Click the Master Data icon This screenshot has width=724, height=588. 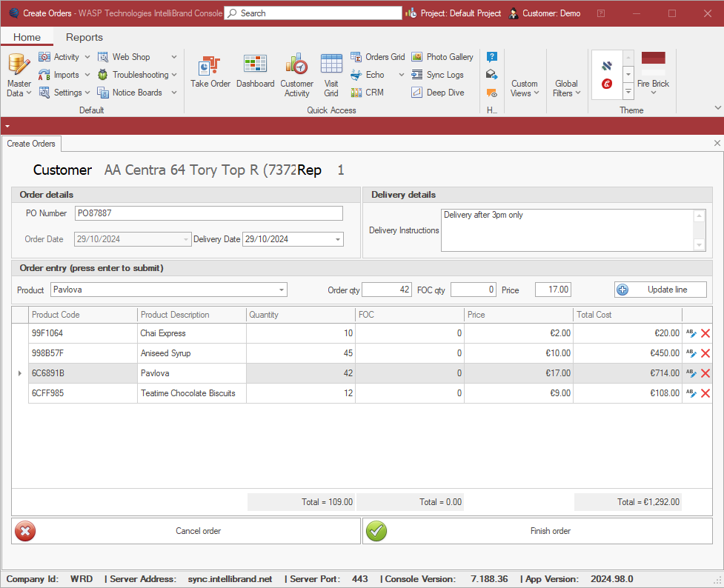coord(19,76)
